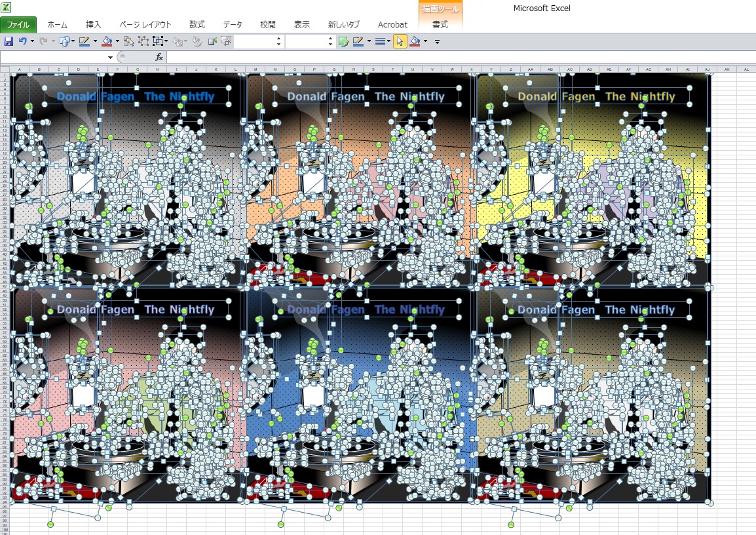Open the Shapes gallery icon
This screenshot has width=756, height=535.
[x=64, y=41]
